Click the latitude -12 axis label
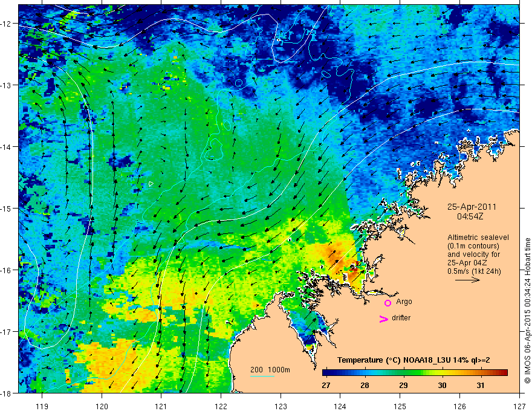 pyautogui.click(x=7, y=24)
